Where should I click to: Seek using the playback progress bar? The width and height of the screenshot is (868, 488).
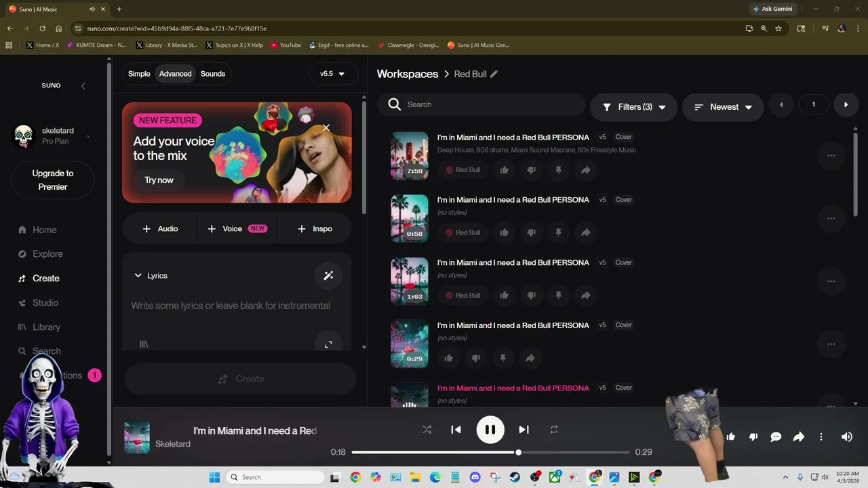pos(490,452)
